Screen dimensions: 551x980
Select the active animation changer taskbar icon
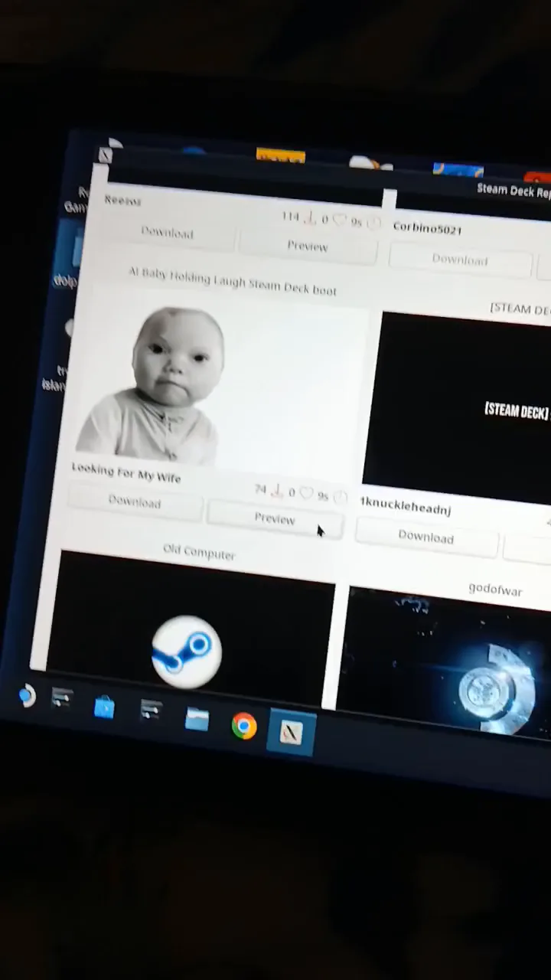pos(291,734)
